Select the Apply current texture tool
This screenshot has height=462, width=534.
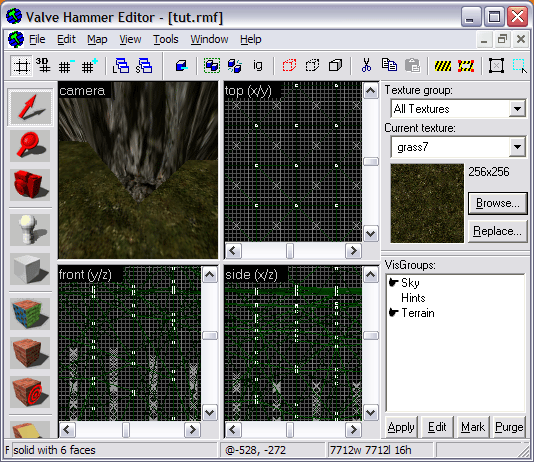(x=30, y=353)
